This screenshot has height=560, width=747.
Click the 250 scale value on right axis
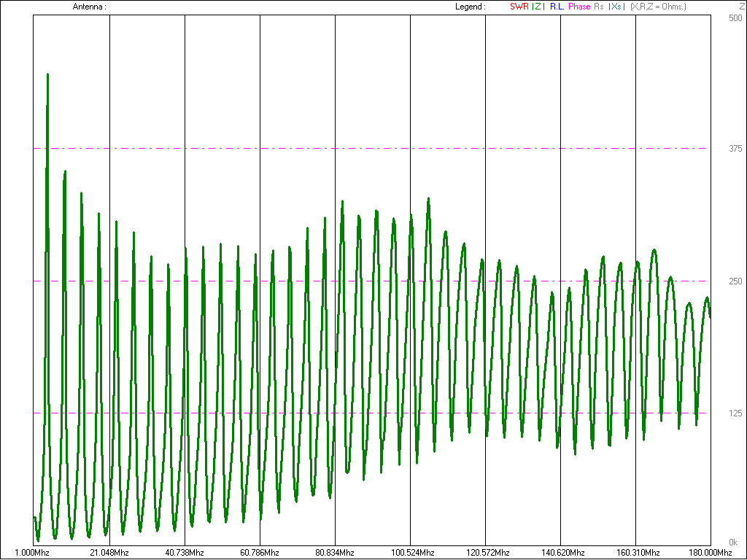coord(736,281)
